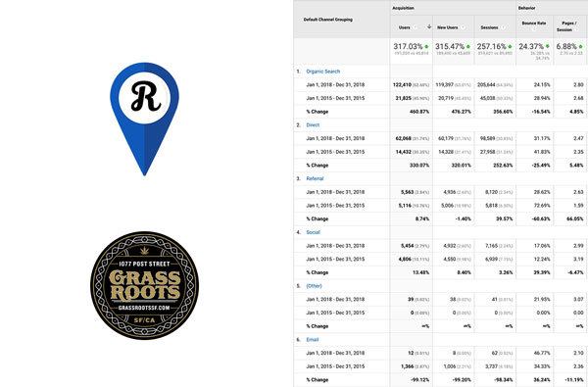Open the Social channel link

tap(314, 232)
